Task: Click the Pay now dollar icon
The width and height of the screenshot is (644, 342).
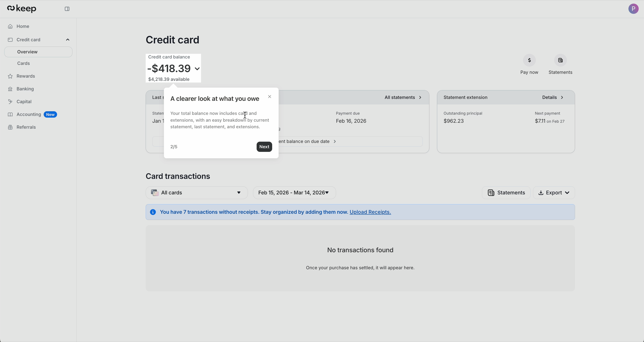Action: tap(529, 60)
